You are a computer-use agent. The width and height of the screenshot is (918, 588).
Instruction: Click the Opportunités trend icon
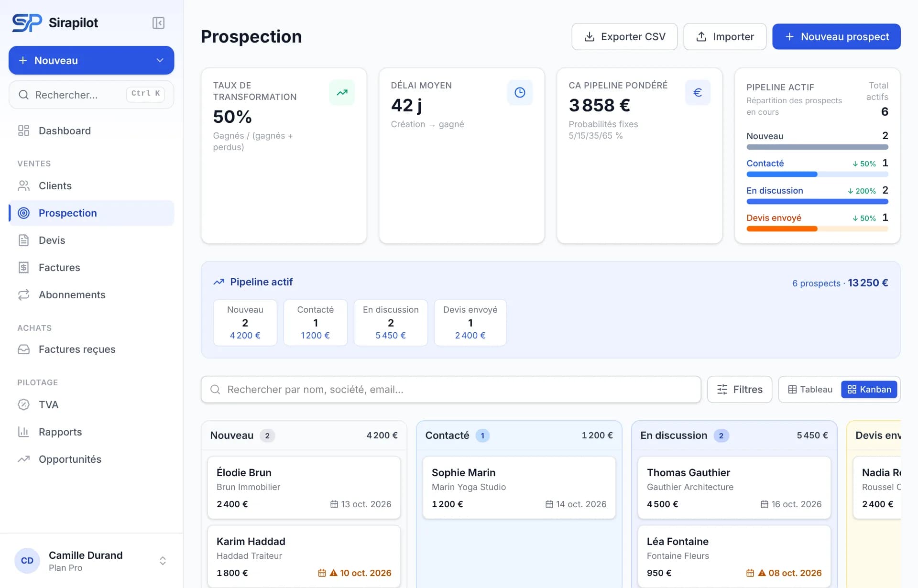pos(23,459)
